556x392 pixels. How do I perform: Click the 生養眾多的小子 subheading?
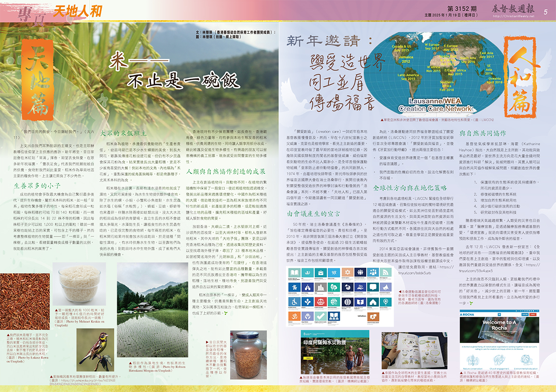point(37,184)
